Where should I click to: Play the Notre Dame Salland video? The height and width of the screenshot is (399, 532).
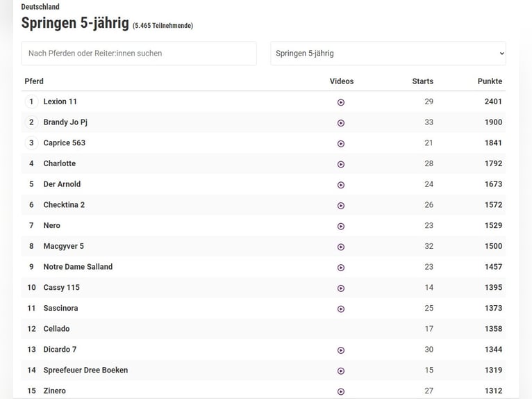[x=340, y=268]
